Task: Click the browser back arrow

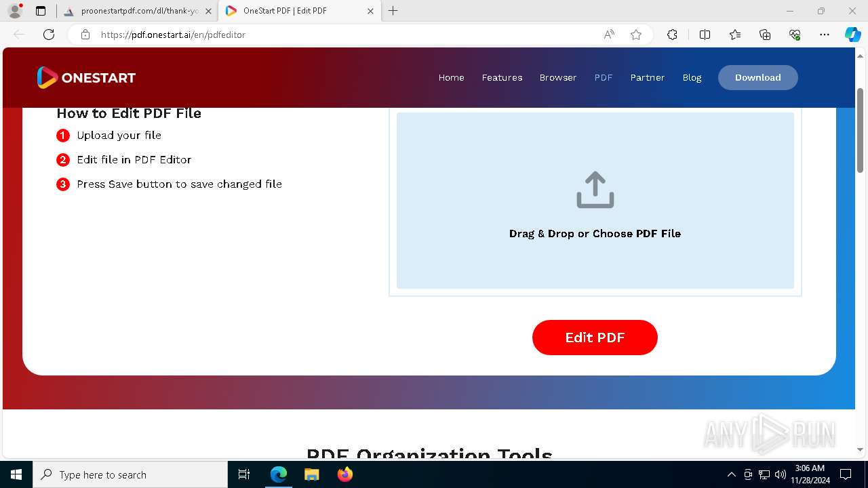Action: pos(19,35)
